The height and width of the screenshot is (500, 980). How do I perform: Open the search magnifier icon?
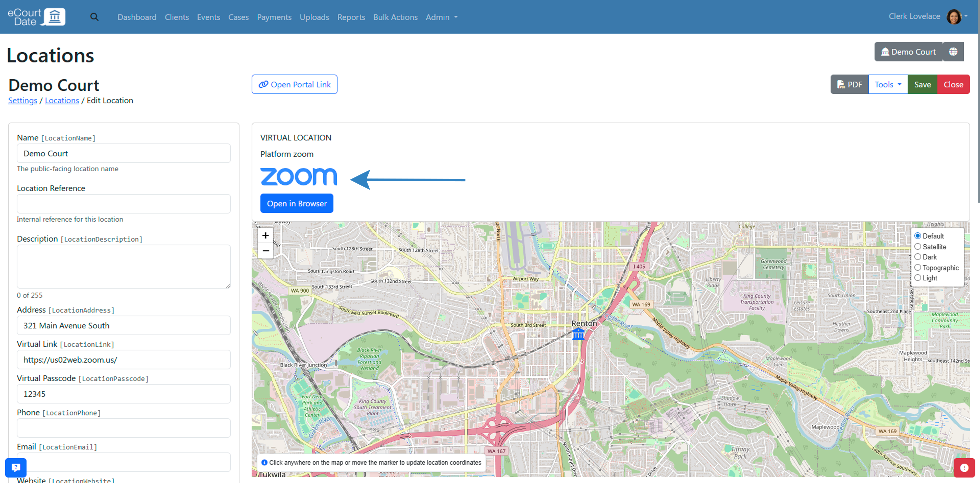[x=94, y=17]
